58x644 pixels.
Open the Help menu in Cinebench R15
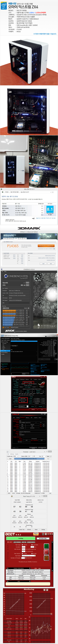5,271
